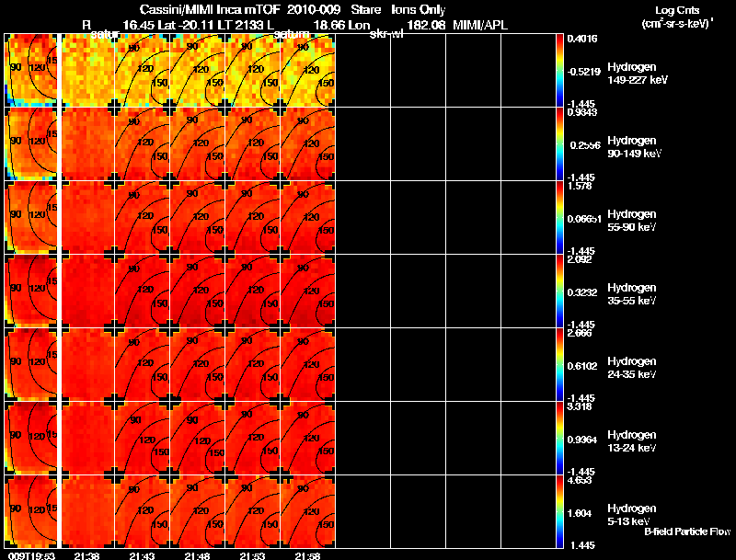Open the 24-35 keV image at 21:38
The height and width of the screenshot is (560, 736).
88,365
